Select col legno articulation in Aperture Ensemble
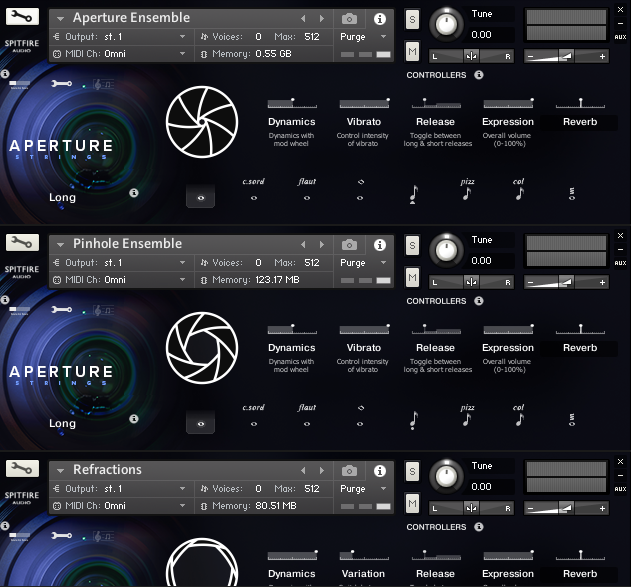 [x=519, y=189]
